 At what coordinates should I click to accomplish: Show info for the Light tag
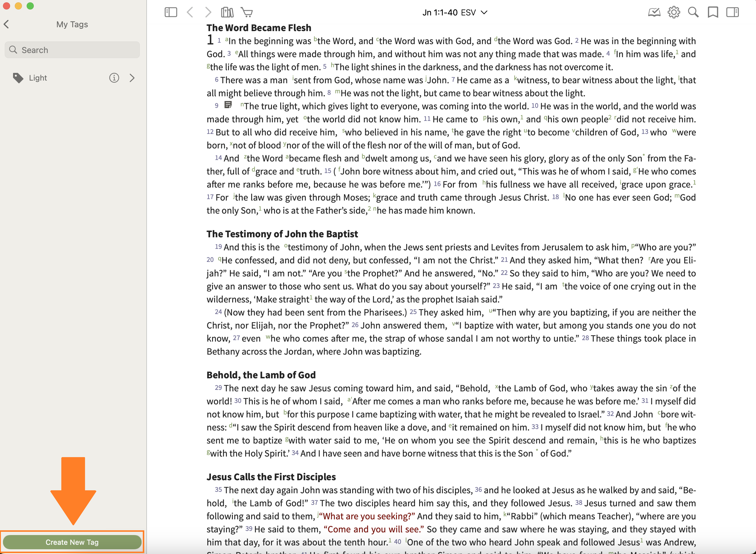tap(114, 78)
